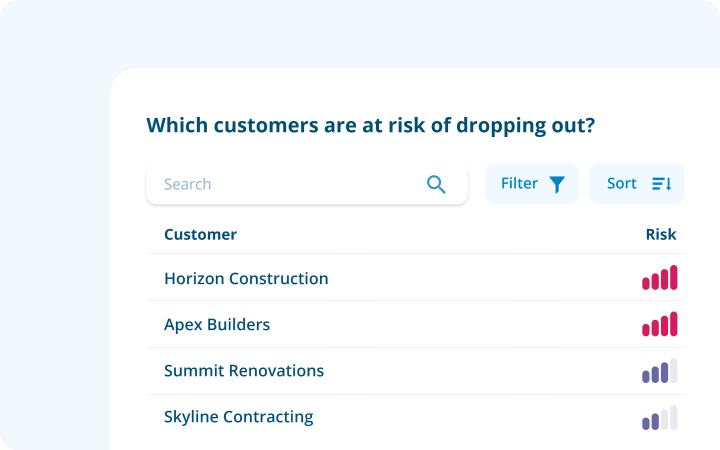Select the Horizon Construction customer row
Viewport: 720px width, 450px height.
point(417,278)
